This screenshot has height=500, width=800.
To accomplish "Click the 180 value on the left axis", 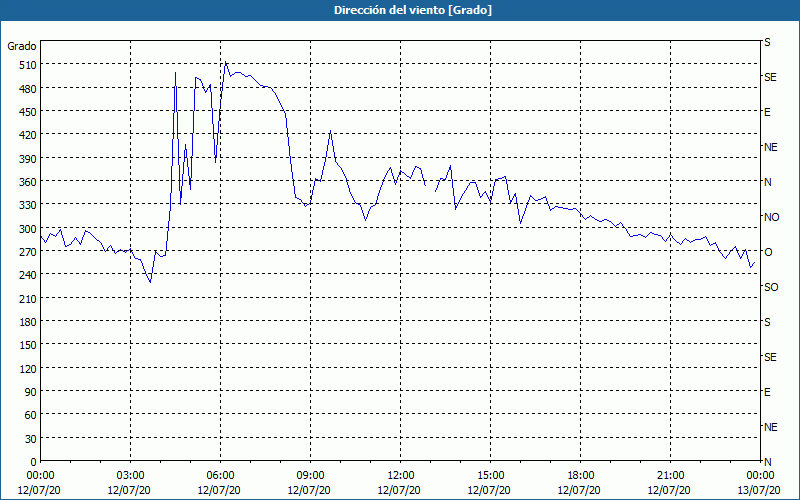I will click(x=28, y=322).
